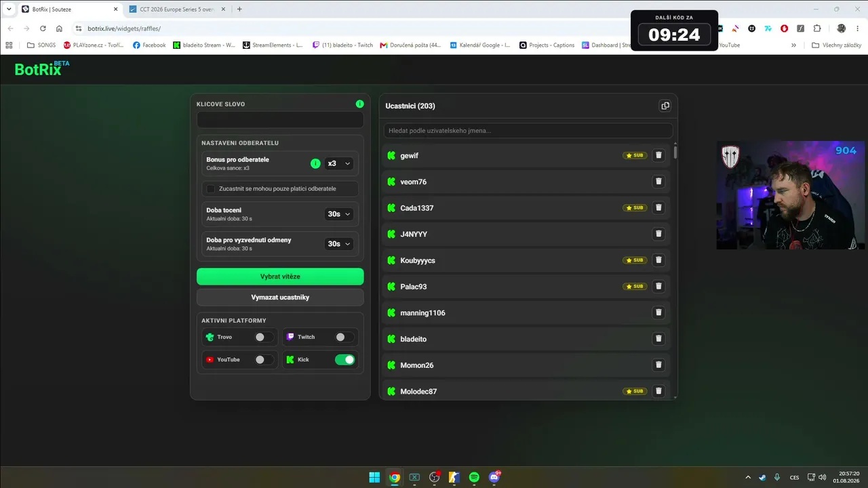This screenshot has width=868, height=488.
Task: Click the Klicove slovo input field
Action: pos(280,120)
